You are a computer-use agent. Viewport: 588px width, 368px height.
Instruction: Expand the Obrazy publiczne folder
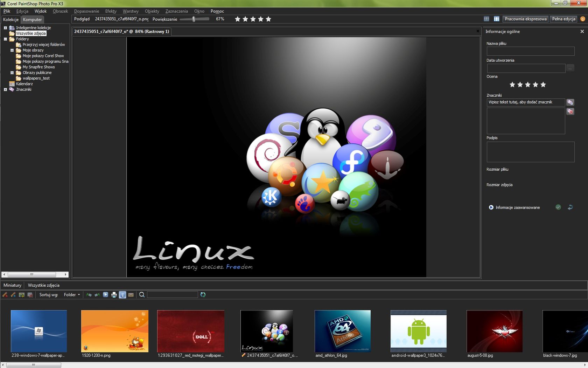12,73
